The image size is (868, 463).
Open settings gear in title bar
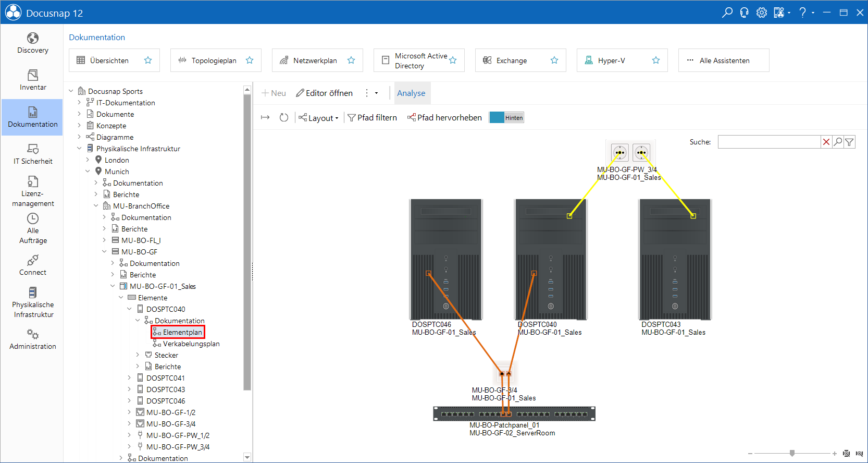[x=761, y=13]
